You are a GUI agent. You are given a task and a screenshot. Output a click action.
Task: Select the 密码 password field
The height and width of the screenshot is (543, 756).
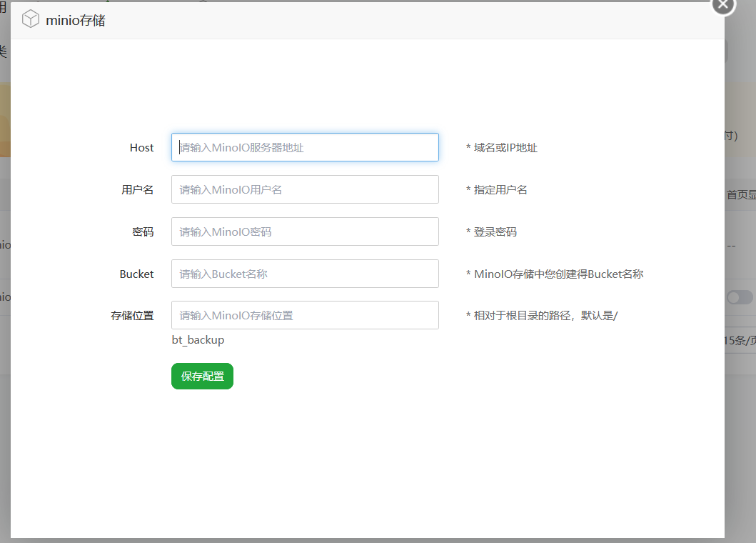[x=305, y=231]
